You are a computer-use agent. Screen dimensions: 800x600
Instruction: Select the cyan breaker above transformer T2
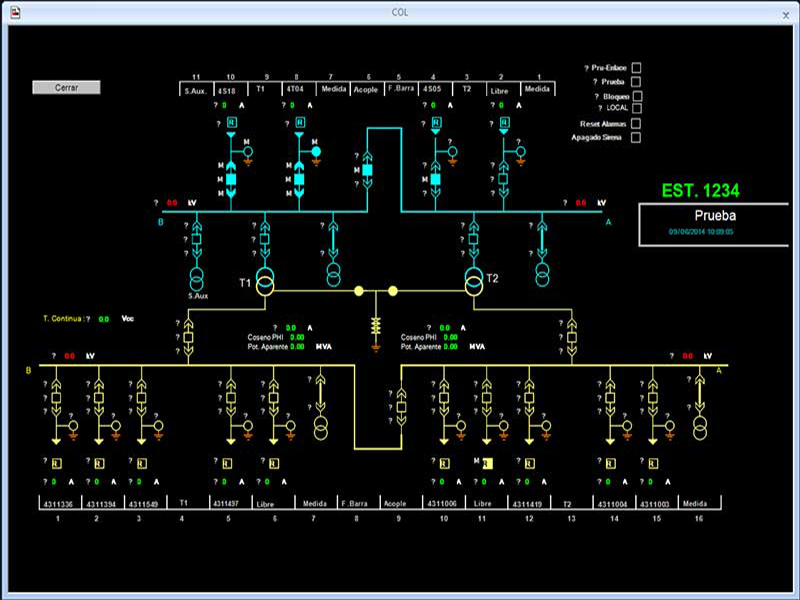(473, 239)
